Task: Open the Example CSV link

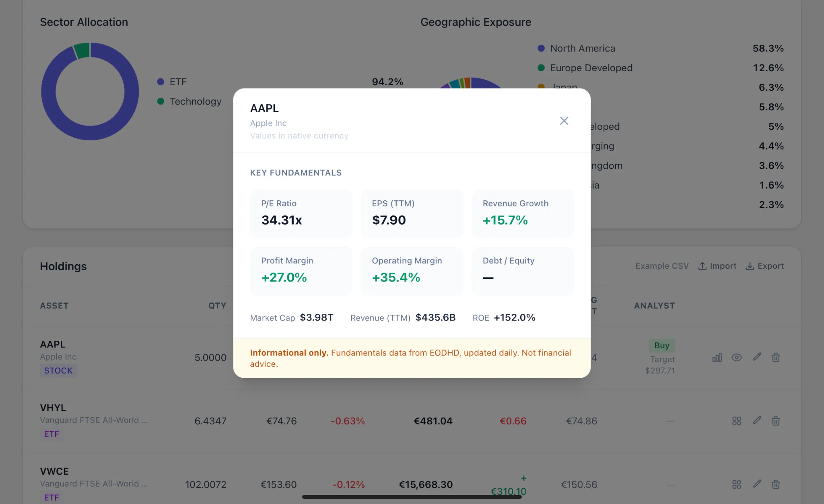Action: tap(662, 266)
